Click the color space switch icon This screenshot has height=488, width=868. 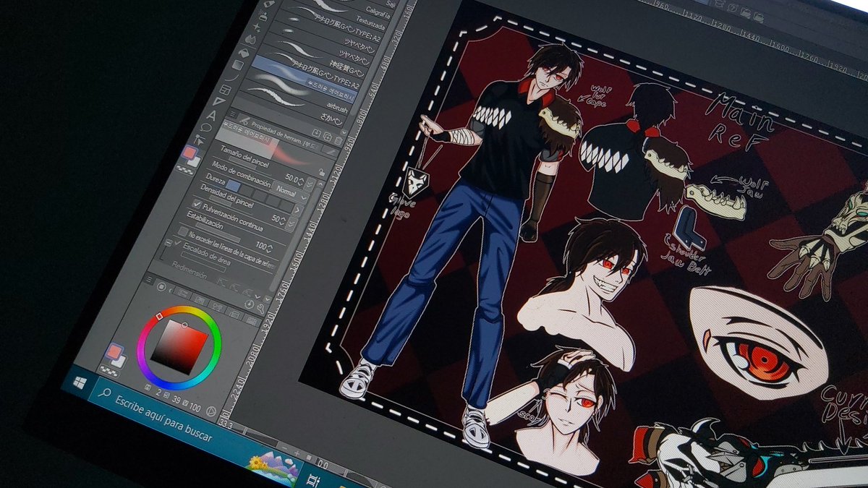coord(211,410)
